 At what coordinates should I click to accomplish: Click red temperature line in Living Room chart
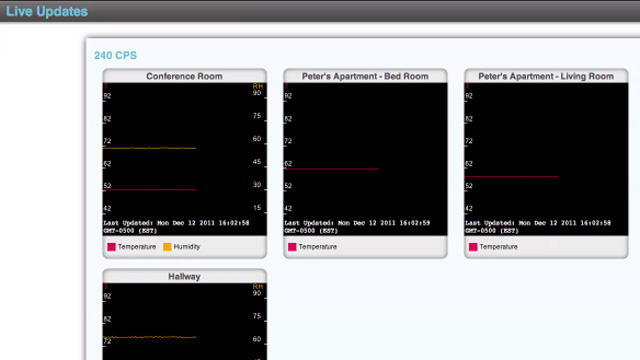511,177
